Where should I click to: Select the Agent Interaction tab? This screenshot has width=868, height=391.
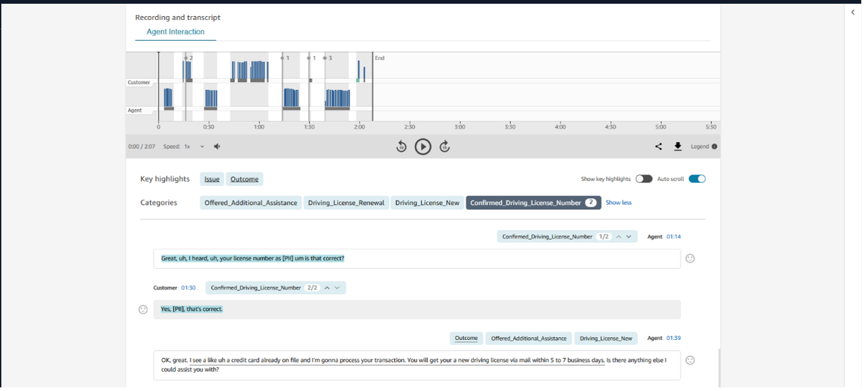[175, 32]
